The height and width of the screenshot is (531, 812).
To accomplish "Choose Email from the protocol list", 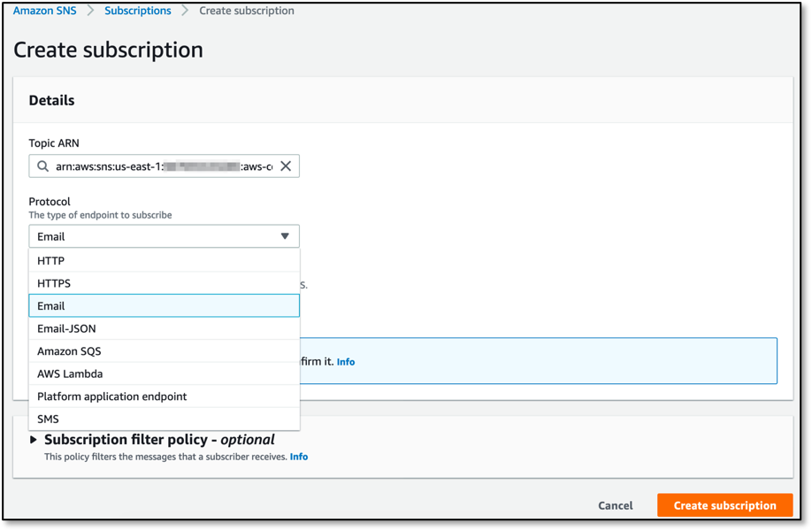I will 165,305.
